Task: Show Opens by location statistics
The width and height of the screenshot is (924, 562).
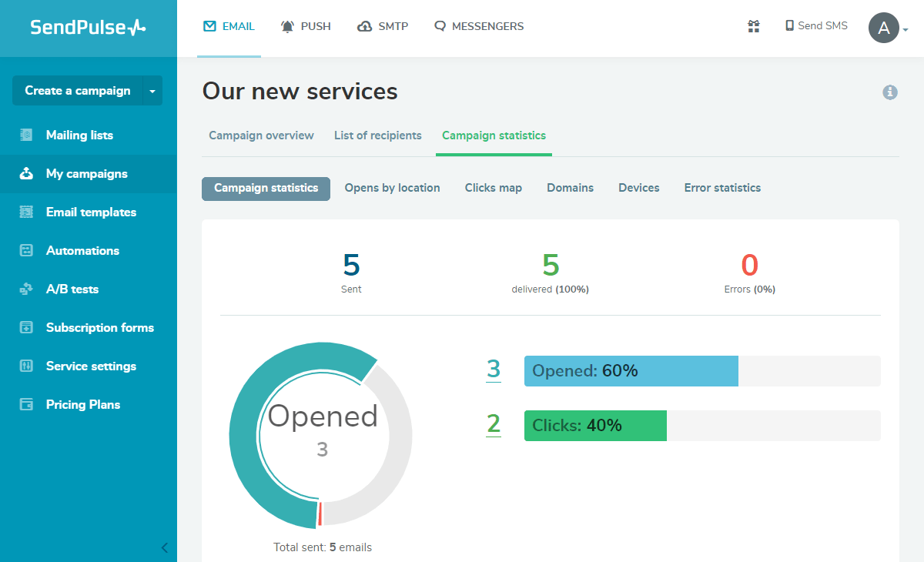Action: coord(392,188)
